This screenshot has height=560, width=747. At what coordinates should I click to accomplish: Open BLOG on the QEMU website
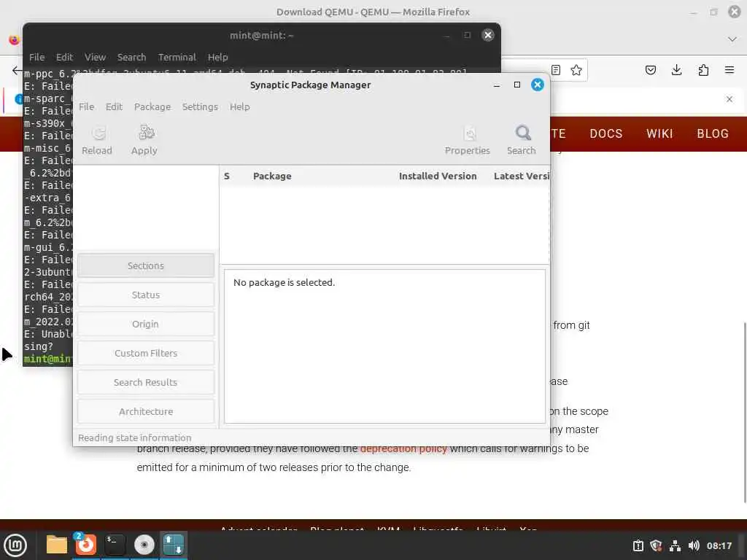pos(713,134)
